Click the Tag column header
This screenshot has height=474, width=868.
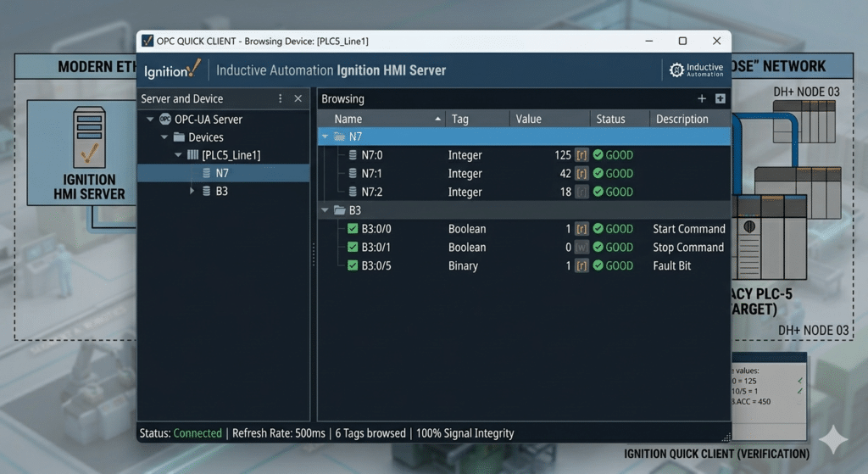tap(477, 119)
